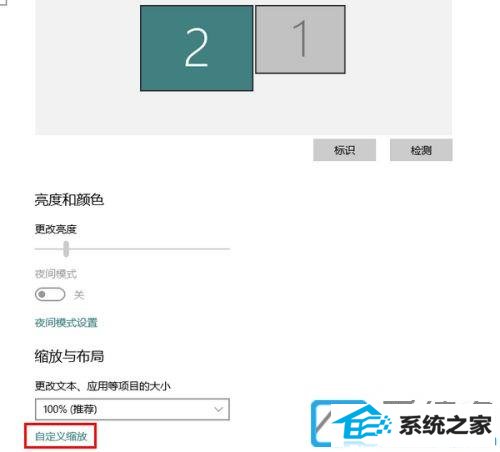Open the 100% (推荐) scale dropdown

point(132,409)
